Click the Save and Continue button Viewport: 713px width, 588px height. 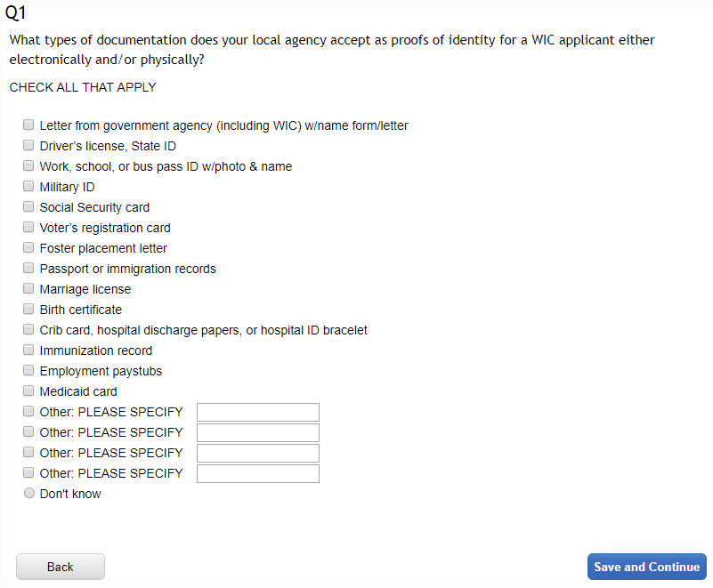(646, 567)
